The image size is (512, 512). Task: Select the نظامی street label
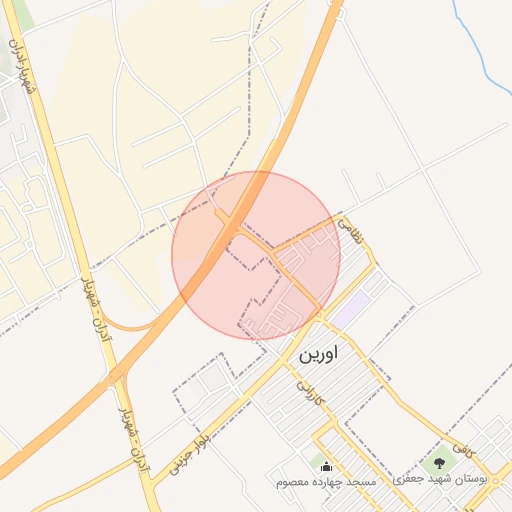pos(350,232)
